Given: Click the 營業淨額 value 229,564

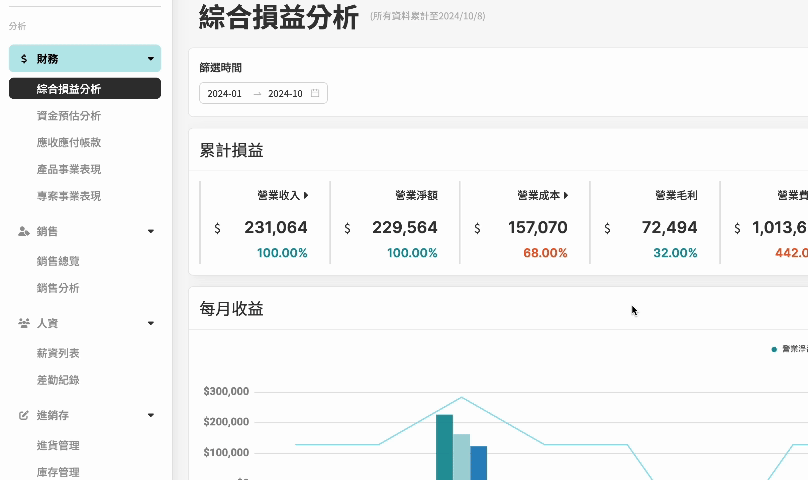Looking at the screenshot, I should [405, 227].
